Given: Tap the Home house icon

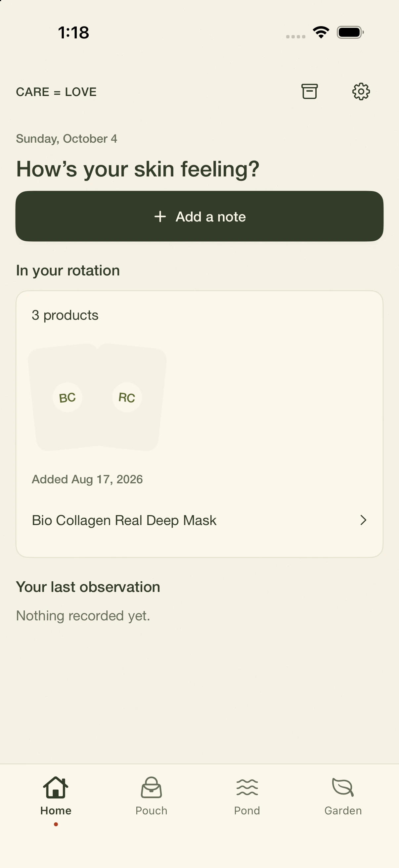Looking at the screenshot, I should pos(56,788).
